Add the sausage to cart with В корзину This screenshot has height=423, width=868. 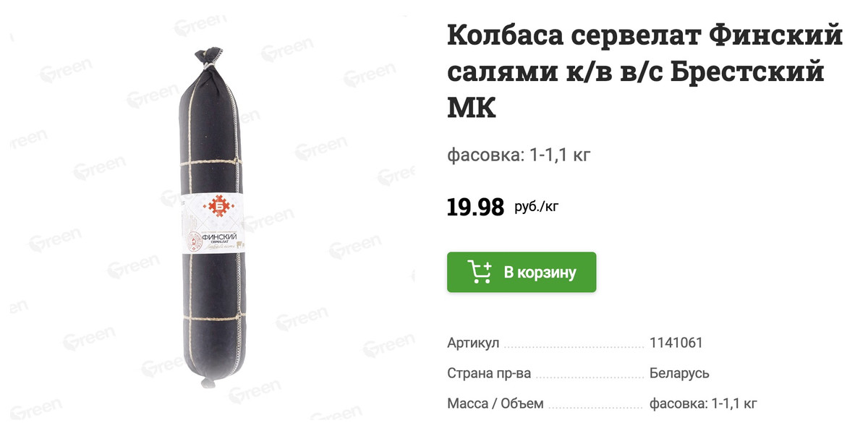click(521, 272)
